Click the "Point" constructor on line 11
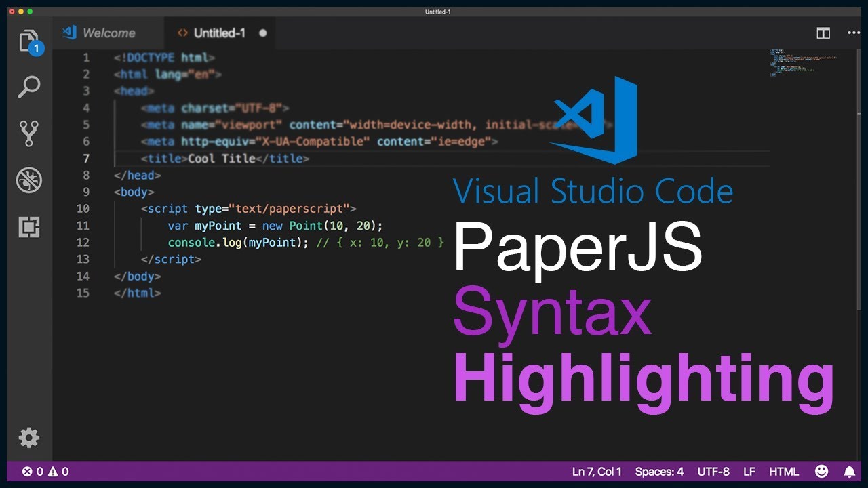This screenshot has width=868, height=488. click(x=306, y=226)
